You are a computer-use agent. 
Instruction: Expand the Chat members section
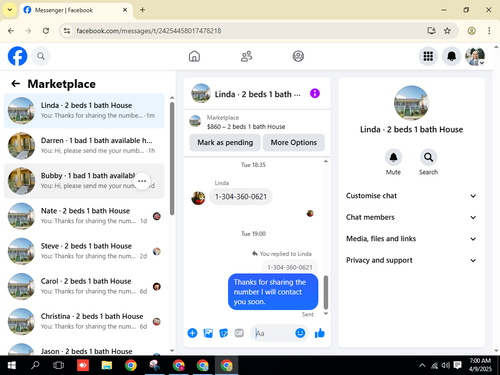tap(411, 217)
